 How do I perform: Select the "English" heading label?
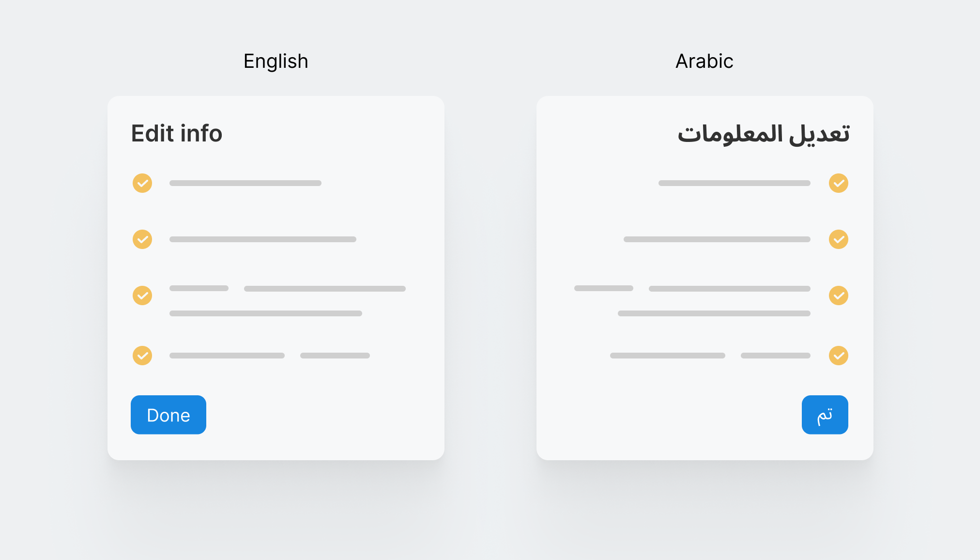pos(276,62)
